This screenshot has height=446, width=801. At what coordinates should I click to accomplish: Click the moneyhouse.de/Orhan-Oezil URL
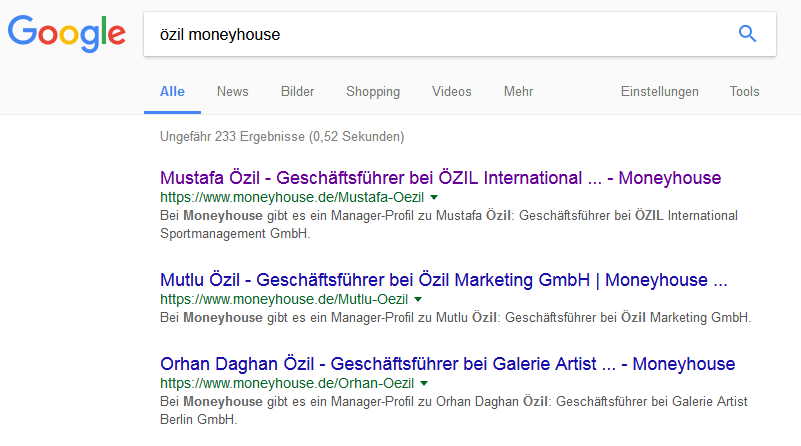[x=287, y=383]
